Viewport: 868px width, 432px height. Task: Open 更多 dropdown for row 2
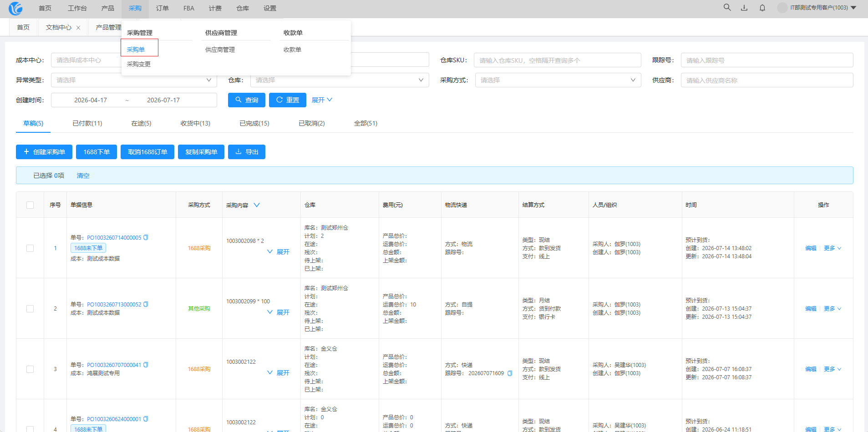(832, 309)
